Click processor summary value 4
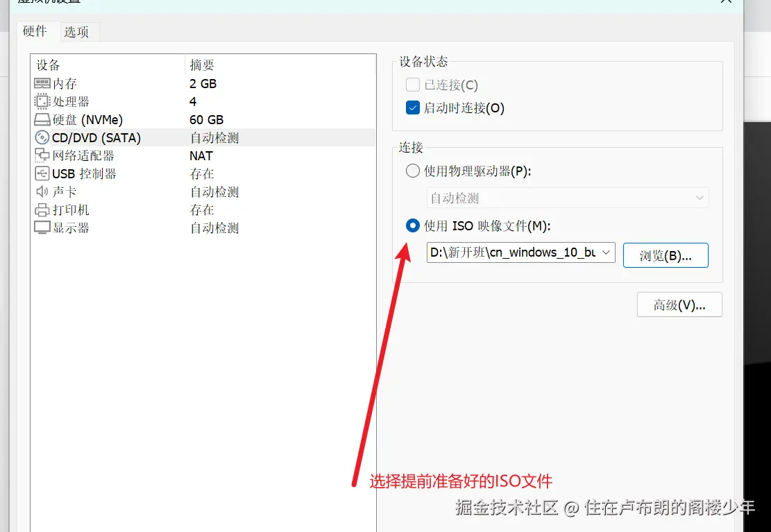 (x=193, y=101)
